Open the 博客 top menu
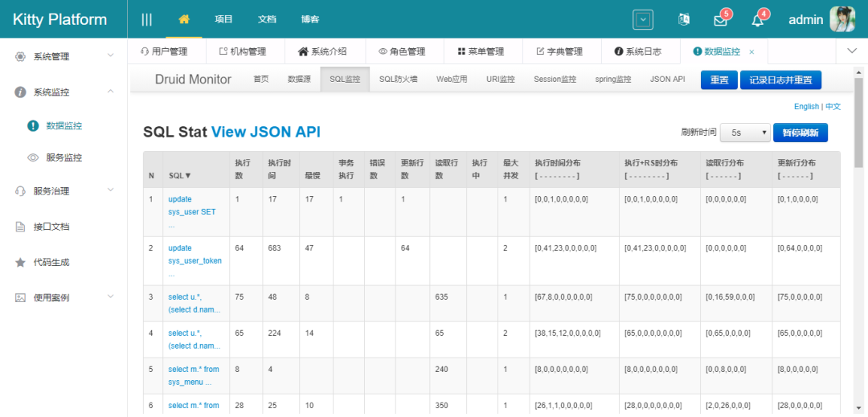868x417 pixels. pyautogui.click(x=310, y=19)
